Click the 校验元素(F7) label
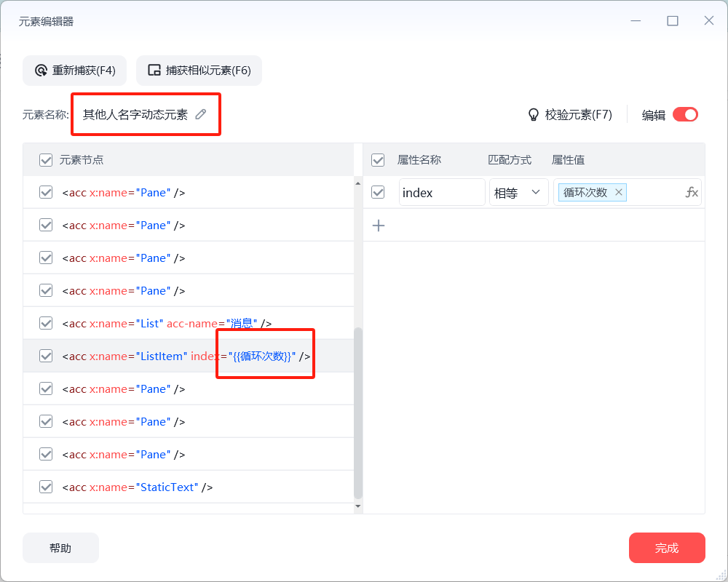Viewport: 728px width, 582px height. [578, 115]
